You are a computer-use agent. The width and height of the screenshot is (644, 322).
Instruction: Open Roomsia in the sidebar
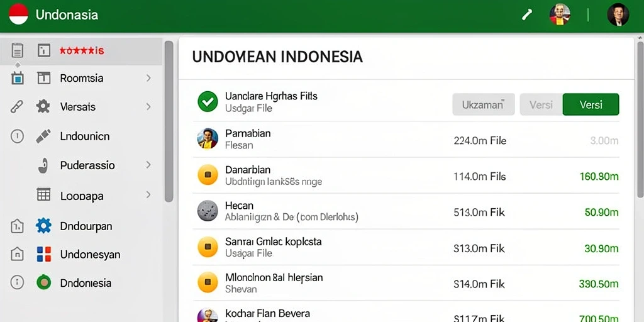coord(81,78)
